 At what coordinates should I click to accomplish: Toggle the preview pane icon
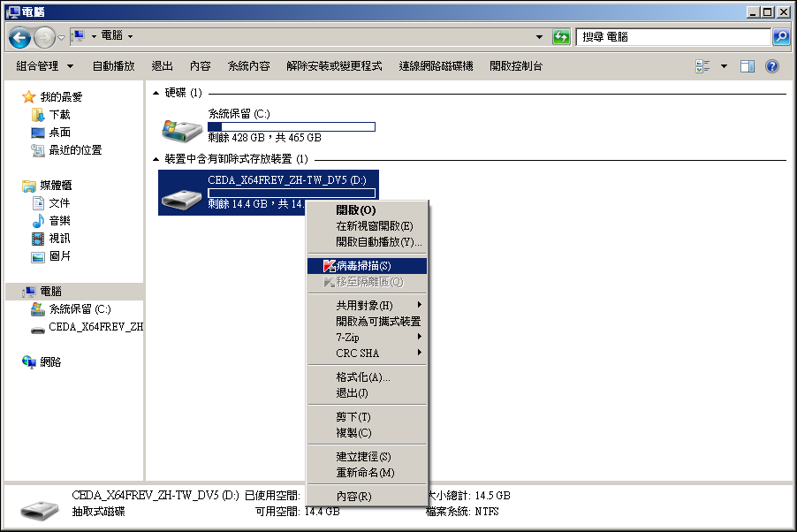tap(748, 66)
